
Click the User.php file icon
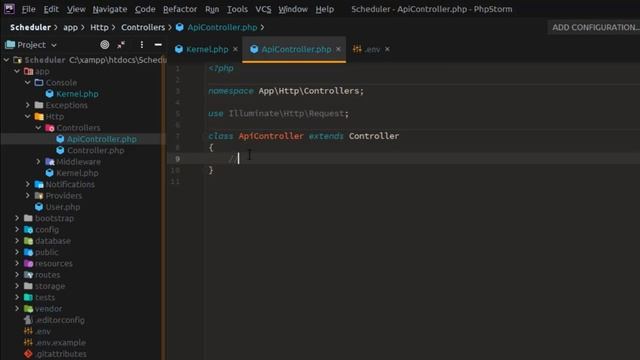(x=39, y=207)
